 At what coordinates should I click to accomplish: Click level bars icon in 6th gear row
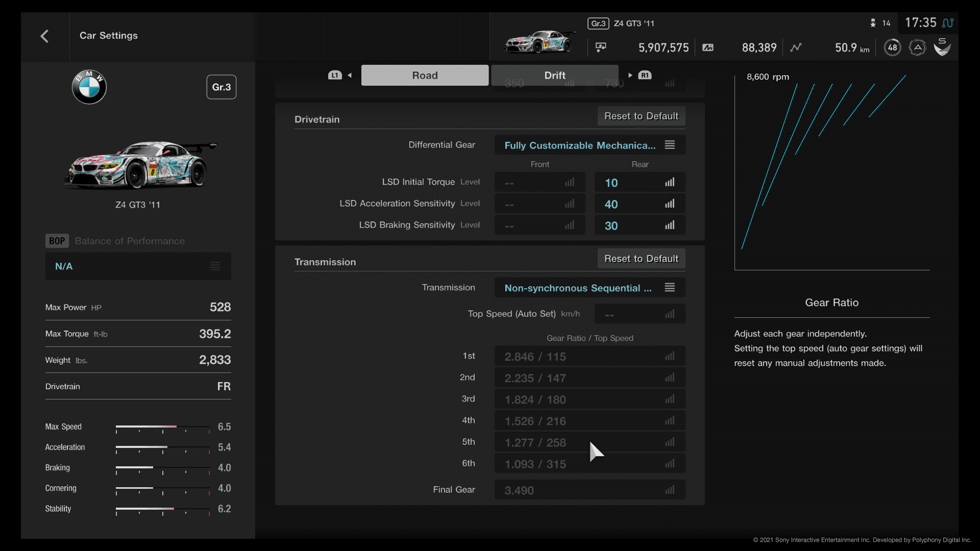tap(670, 463)
